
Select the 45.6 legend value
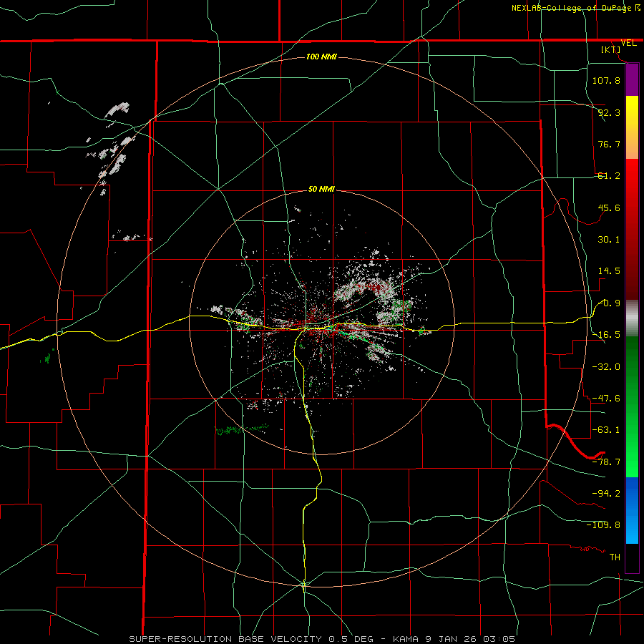point(609,208)
